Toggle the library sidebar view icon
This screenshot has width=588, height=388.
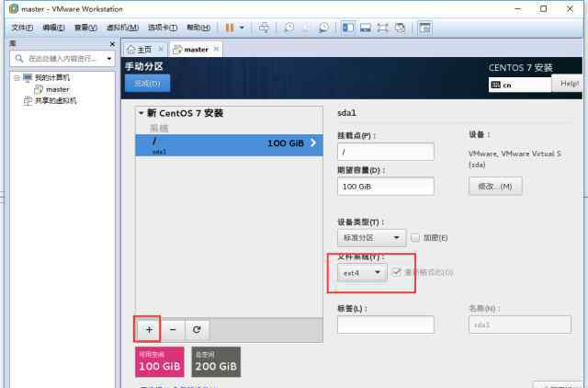tap(348, 28)
